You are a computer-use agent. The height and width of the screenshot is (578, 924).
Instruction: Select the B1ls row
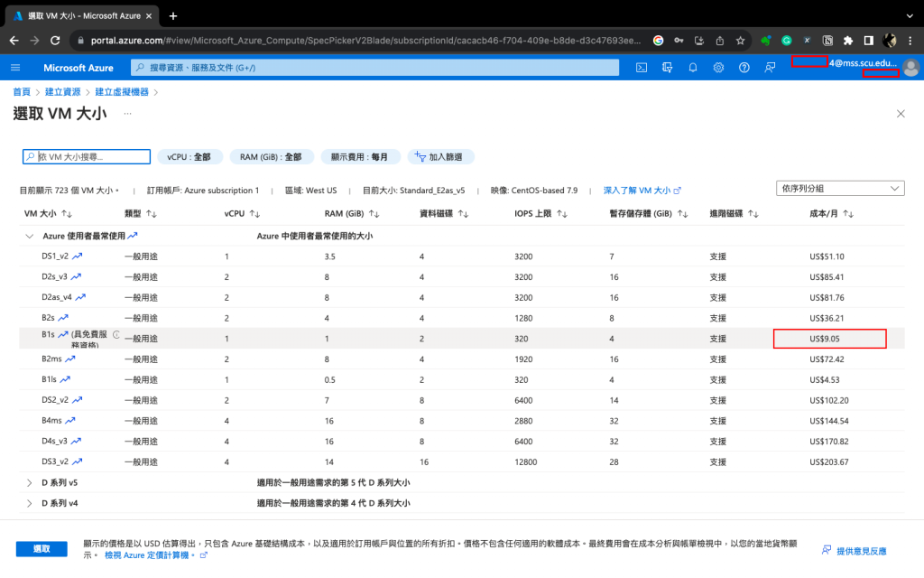pyautogui.click(x=461, y=380)
